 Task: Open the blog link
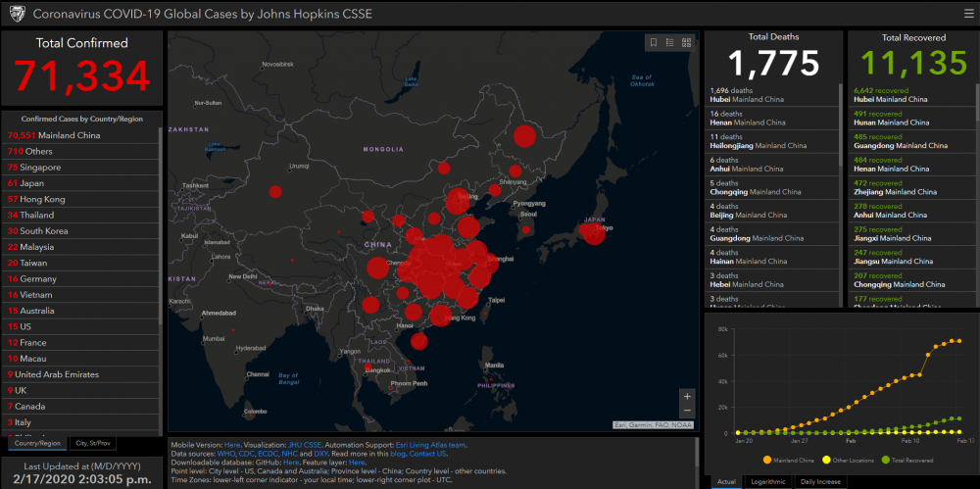point(398,454)
